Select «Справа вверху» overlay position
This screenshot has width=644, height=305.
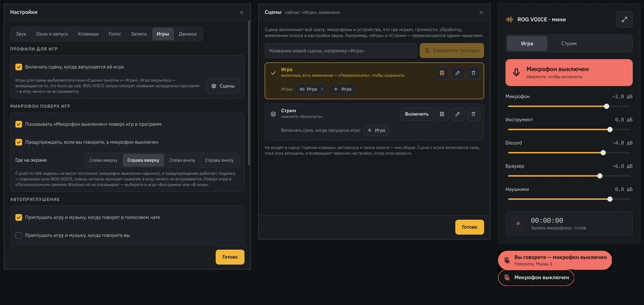[x=143, y=160]
